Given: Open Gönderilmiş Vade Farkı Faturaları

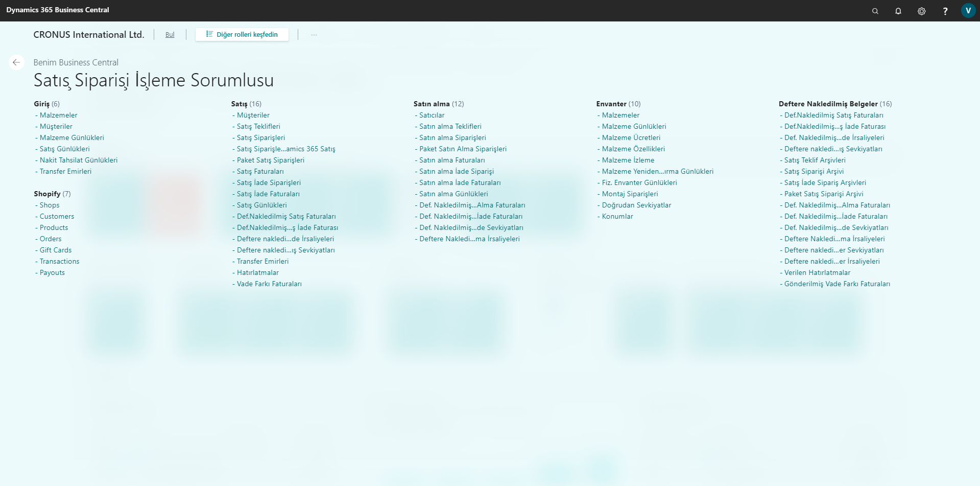Looking at the screenshot, I should (x=837, y=284).
